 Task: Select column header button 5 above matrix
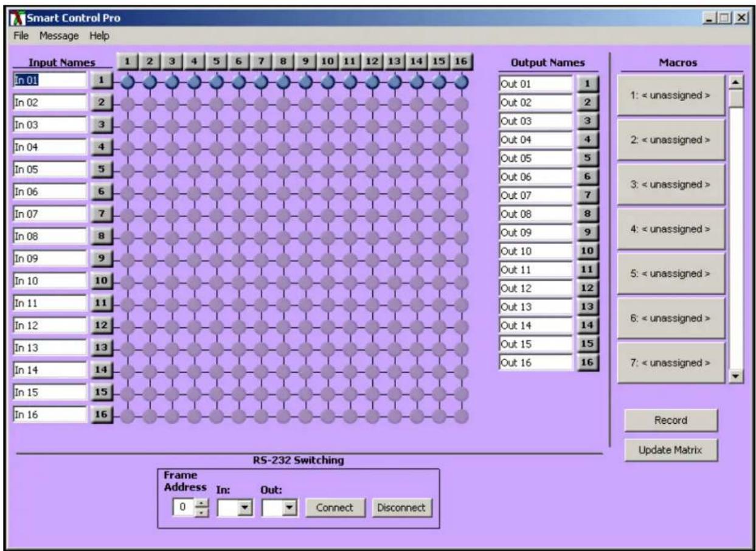point(217,61)
